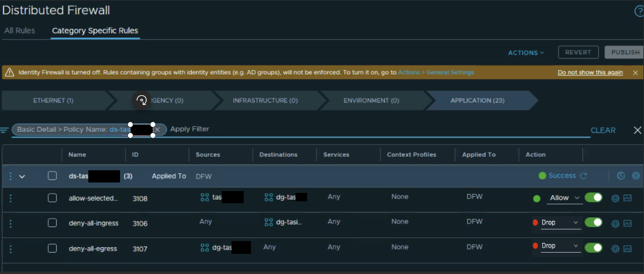
Task: Collapse the ds-tas policy section chevron
Action: point(23,176)
